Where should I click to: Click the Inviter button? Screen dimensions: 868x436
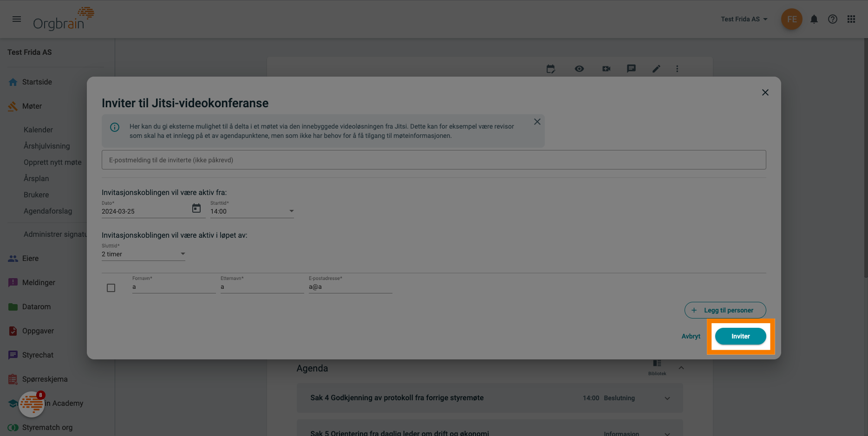(x=741, y=336)
